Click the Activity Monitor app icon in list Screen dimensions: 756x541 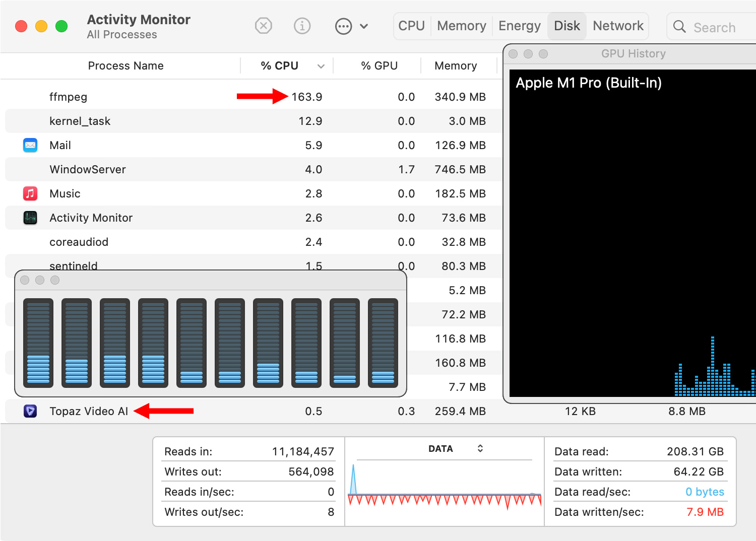click(30, 218)
